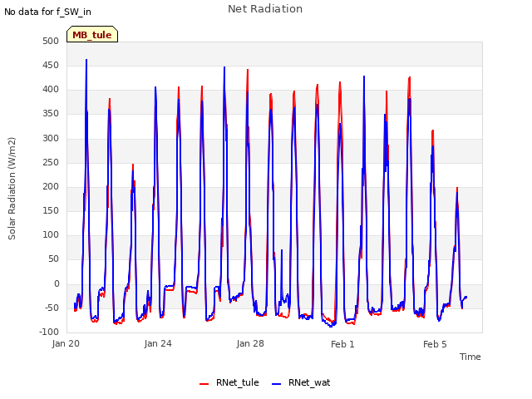The height and width of the screenshot is (399, 532).
Task: Click the Feb 5 x-axis tick label
Action: pyautogui.click(x=435, y=344)
